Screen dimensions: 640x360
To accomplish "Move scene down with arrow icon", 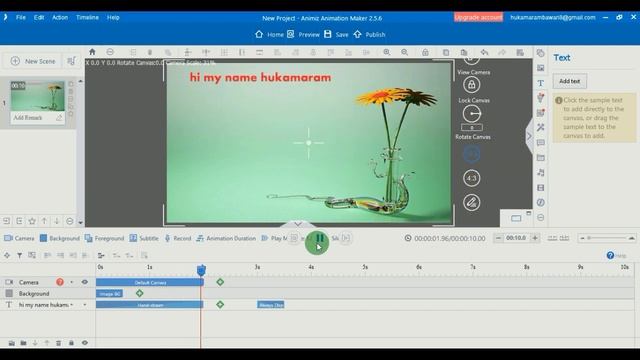I will click(57, 221).
